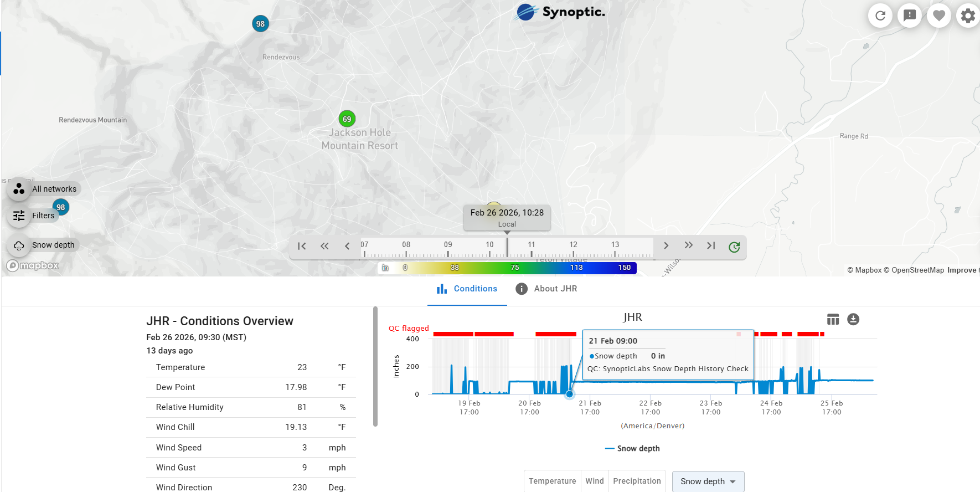Screen dimensions: 980x492
Task: Reset timeline to current time icon
Action: 734,247
